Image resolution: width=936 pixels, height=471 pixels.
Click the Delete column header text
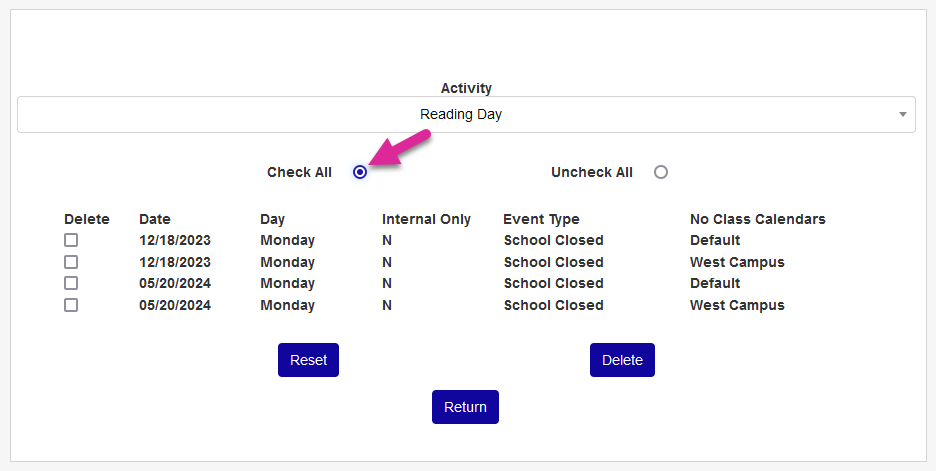(87, 219)
